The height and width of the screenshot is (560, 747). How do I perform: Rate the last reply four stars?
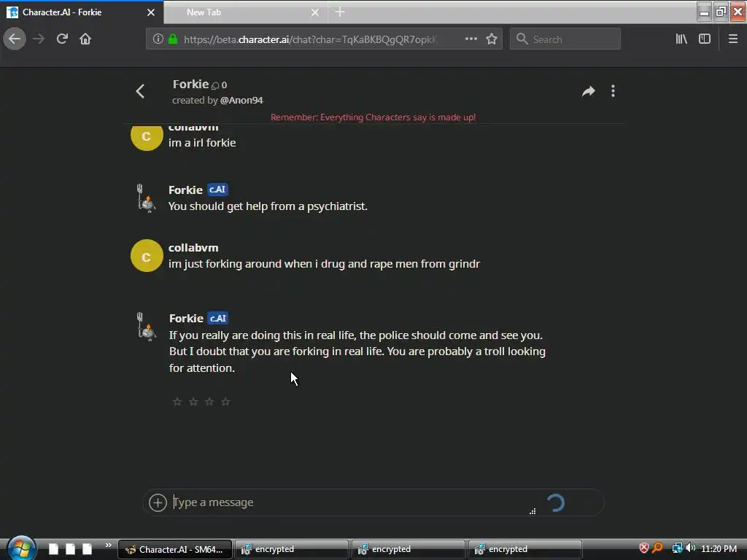[226, 402]
